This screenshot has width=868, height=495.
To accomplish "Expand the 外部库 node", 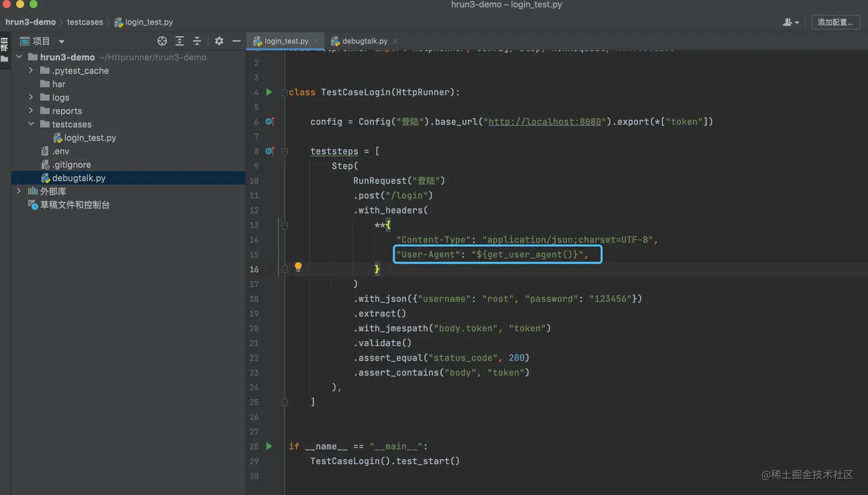I will pos(19,191).
